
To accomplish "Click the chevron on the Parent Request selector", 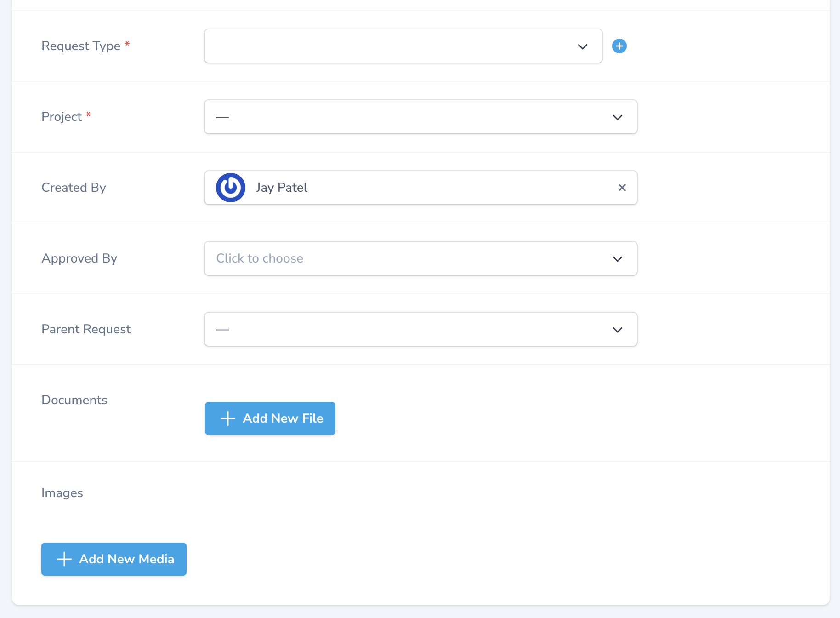I will [x=618, y=329].
